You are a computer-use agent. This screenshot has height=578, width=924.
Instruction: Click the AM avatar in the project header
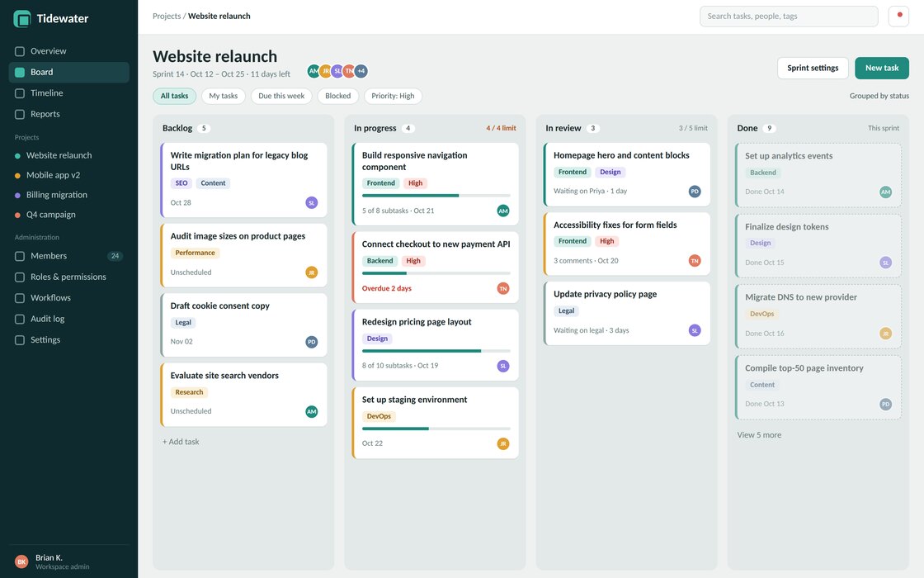[x=314, y=71]
